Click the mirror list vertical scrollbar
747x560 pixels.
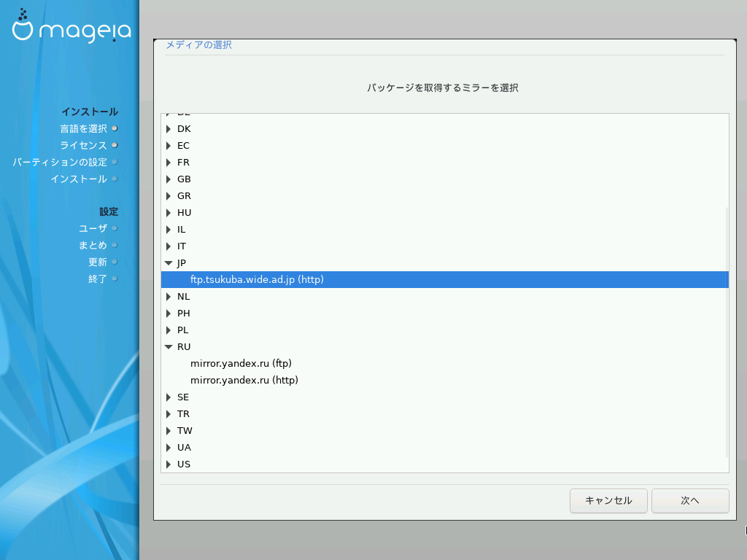coord(727,332)
